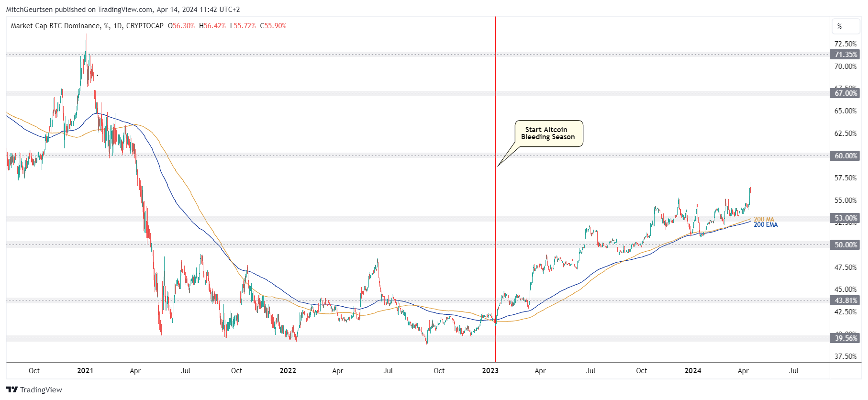
Task: Select the 43.81% price level tag
Action: point(846,300)
